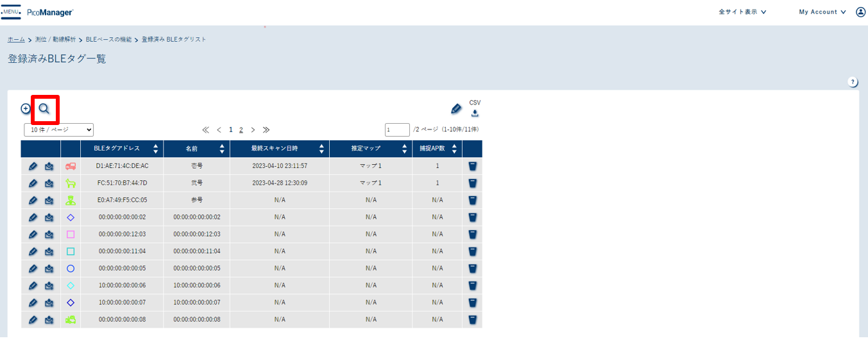Image resolution: width=868 pixels, height=343 pixels.
Task: Open mail icon for tag 10:00:00:00:00:07
Action: 49,303
